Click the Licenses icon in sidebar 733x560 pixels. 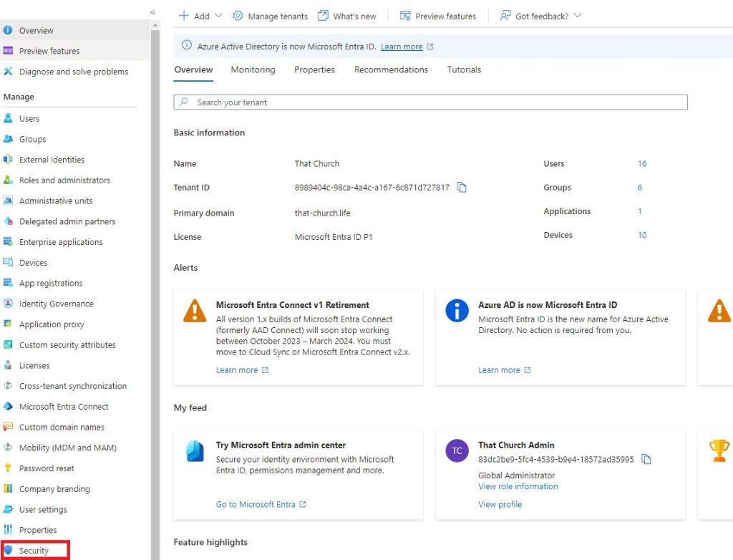click(x=8, y=365)
